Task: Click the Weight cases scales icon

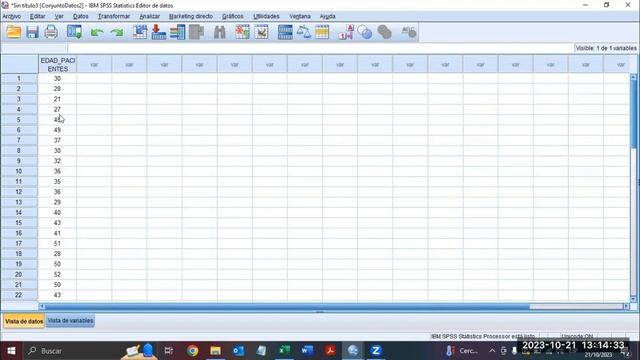Action: (x=303, y=32)
